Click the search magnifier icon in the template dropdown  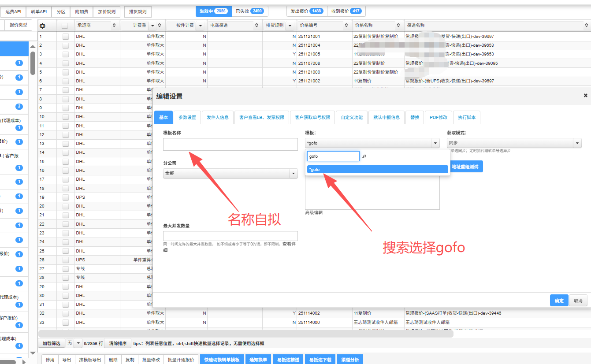(364, 156)
